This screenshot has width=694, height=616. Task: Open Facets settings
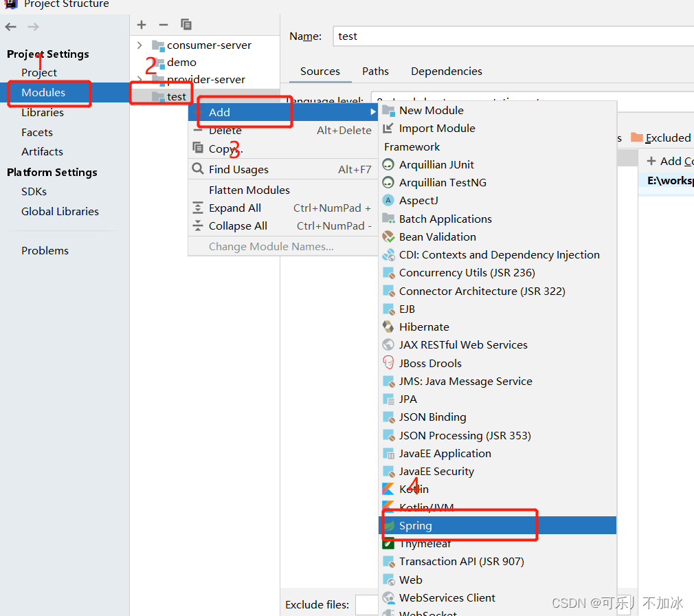[x=37, y=133]
